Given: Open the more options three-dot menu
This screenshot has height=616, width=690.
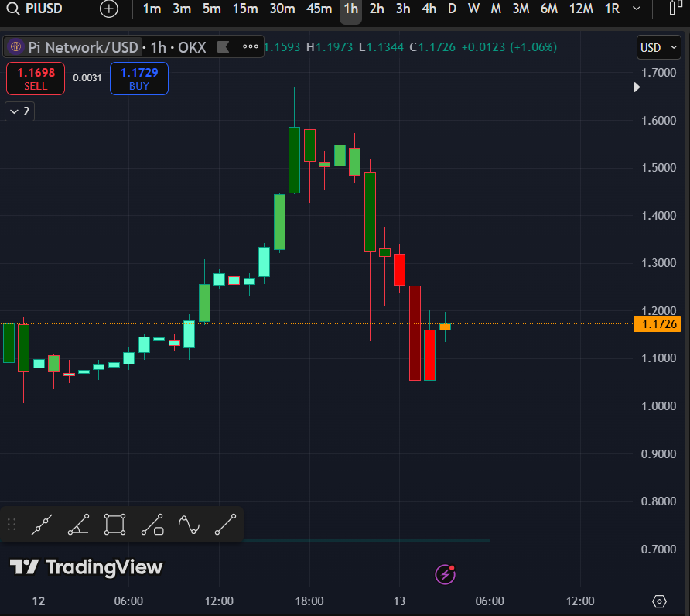Looking at the screenshot, I should tap(251, 46).
